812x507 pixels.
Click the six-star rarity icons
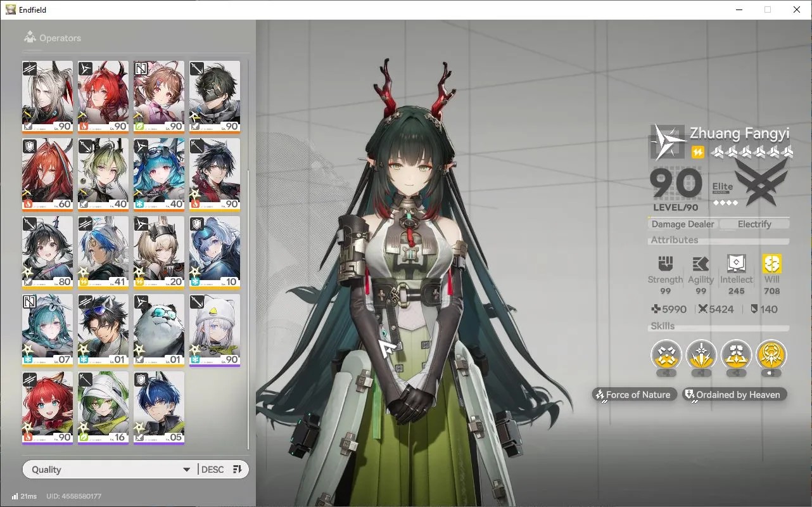coord(752,151)
